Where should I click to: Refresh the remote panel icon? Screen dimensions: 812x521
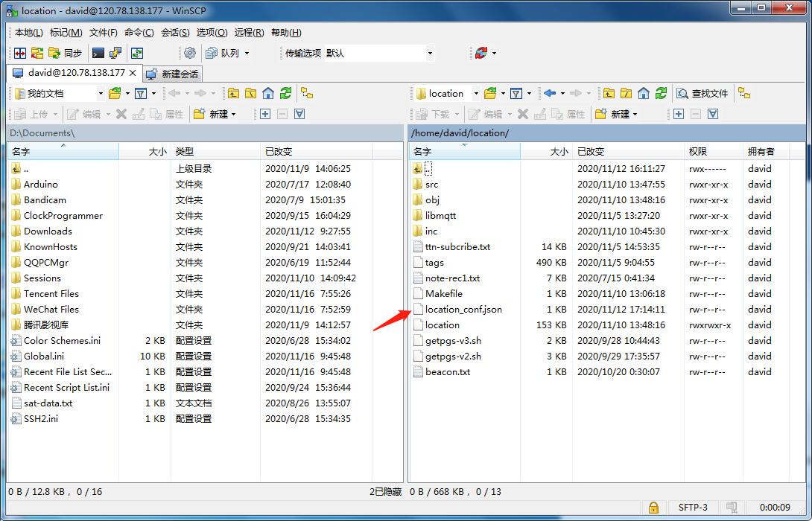pyautogui.click(x=661, y=94)
